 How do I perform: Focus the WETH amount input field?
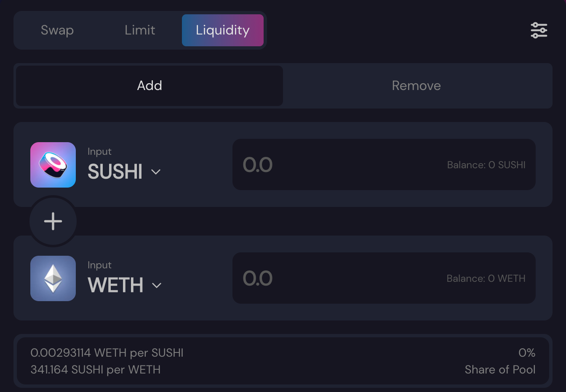pyautogui.click(x=384, y=278)
